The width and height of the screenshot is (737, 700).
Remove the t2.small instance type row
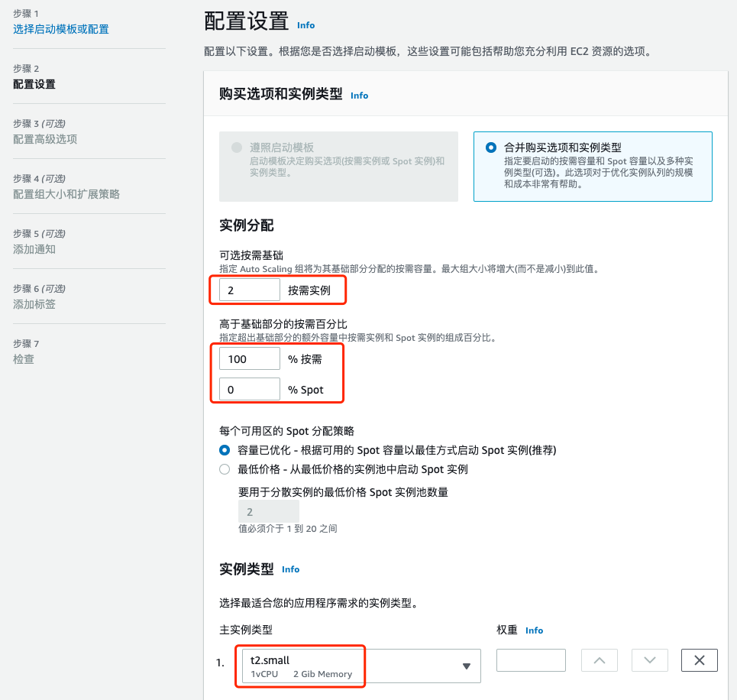699,659
